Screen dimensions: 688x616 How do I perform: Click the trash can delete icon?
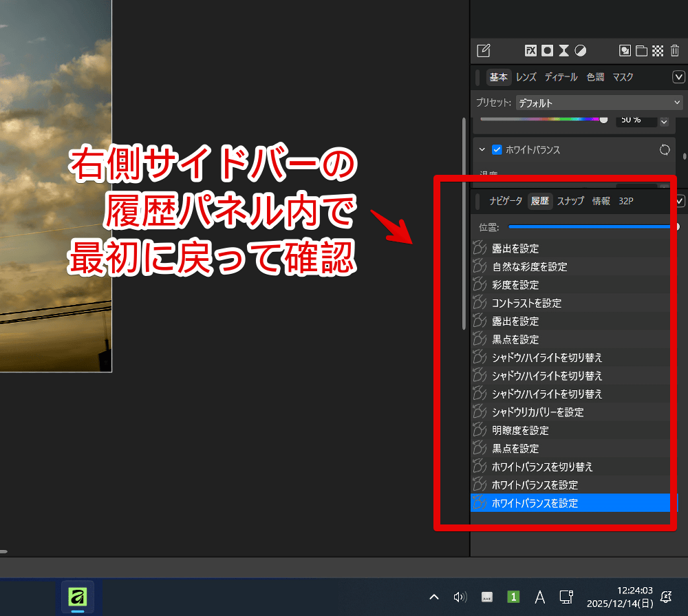(x=674, y=50)
